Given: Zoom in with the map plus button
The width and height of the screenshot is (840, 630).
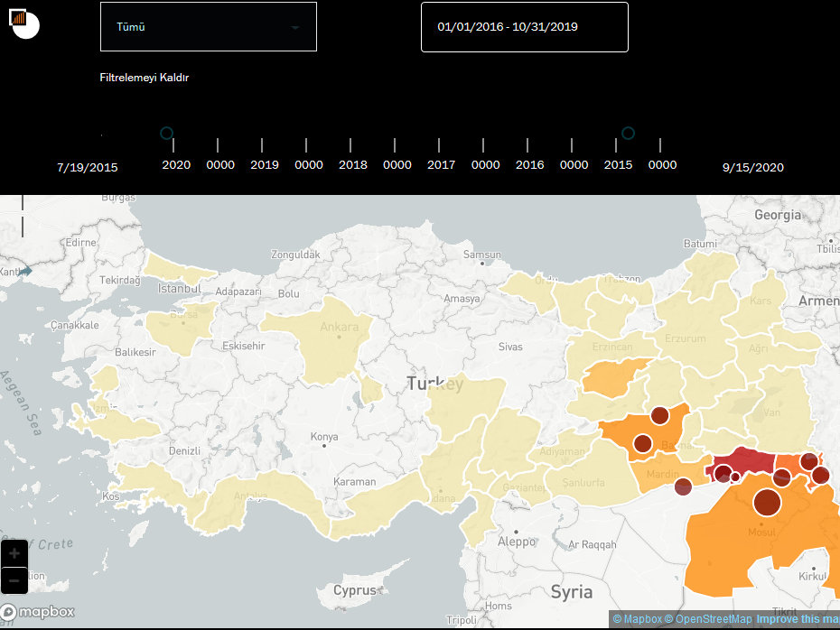Looking at the screenshot, I should point(14,553).
